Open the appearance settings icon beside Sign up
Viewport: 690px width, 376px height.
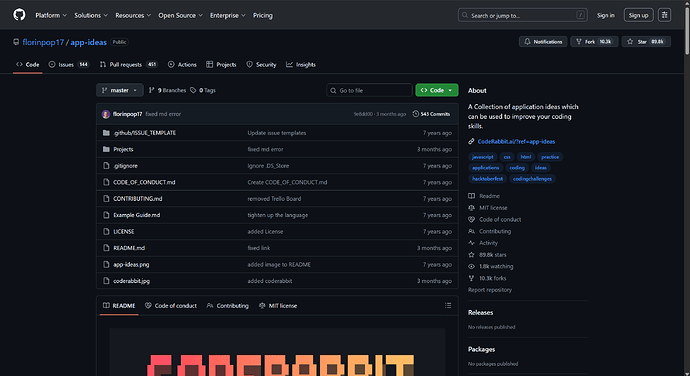point(664,15)
